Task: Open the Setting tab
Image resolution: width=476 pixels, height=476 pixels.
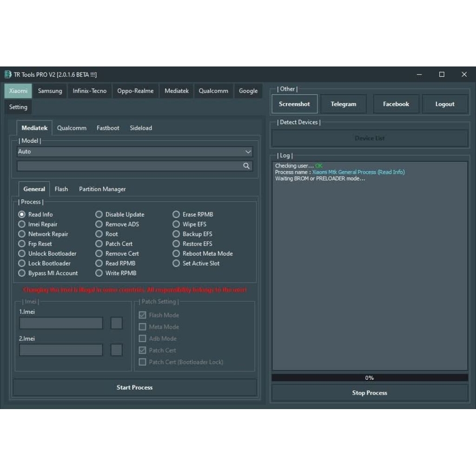Action: point(18,107)
